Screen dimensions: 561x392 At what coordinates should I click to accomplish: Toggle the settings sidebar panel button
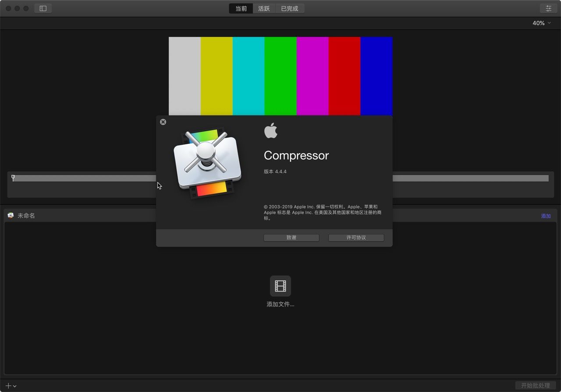click(43, 8)
